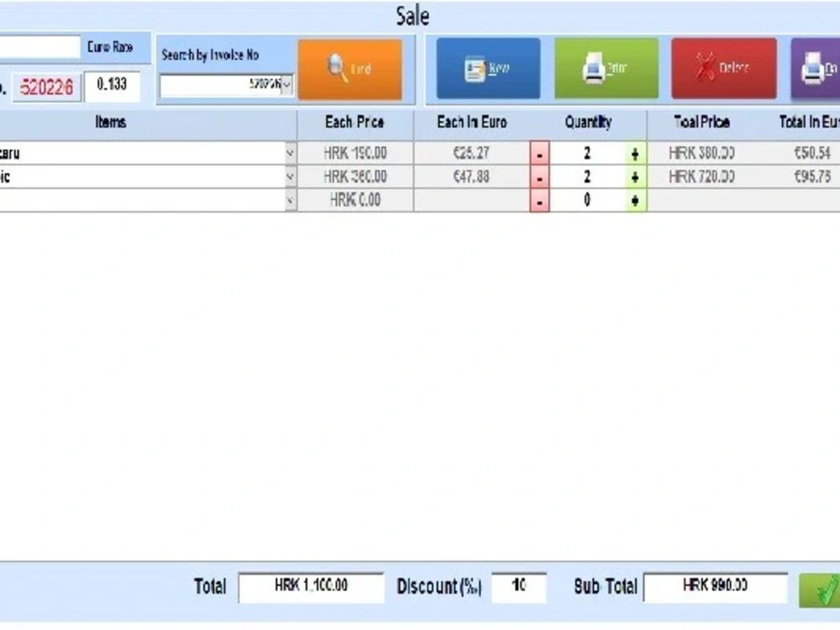
Task: Increase quantity in HRK 360.00 row
Action: 636,177
